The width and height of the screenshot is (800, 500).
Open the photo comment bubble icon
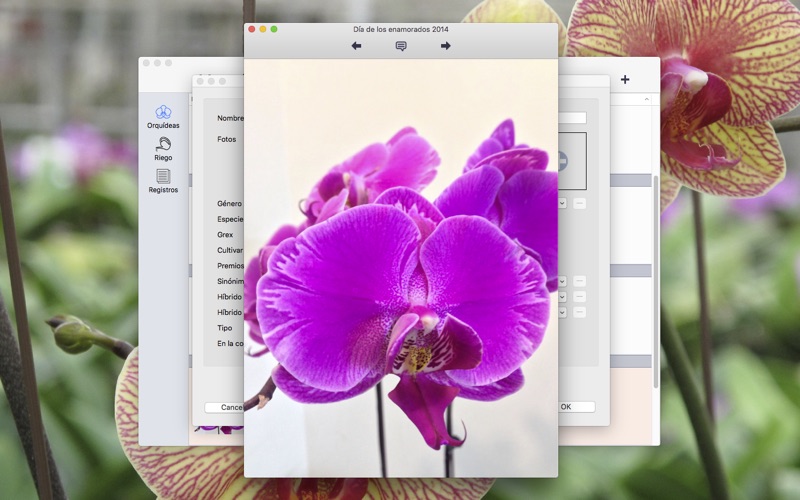tap(401, 46)
